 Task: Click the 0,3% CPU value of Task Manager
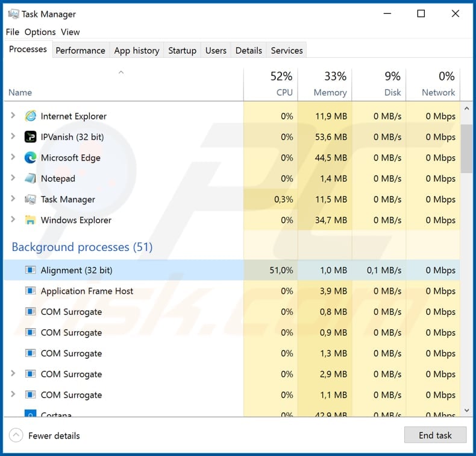tap(284, 199)
